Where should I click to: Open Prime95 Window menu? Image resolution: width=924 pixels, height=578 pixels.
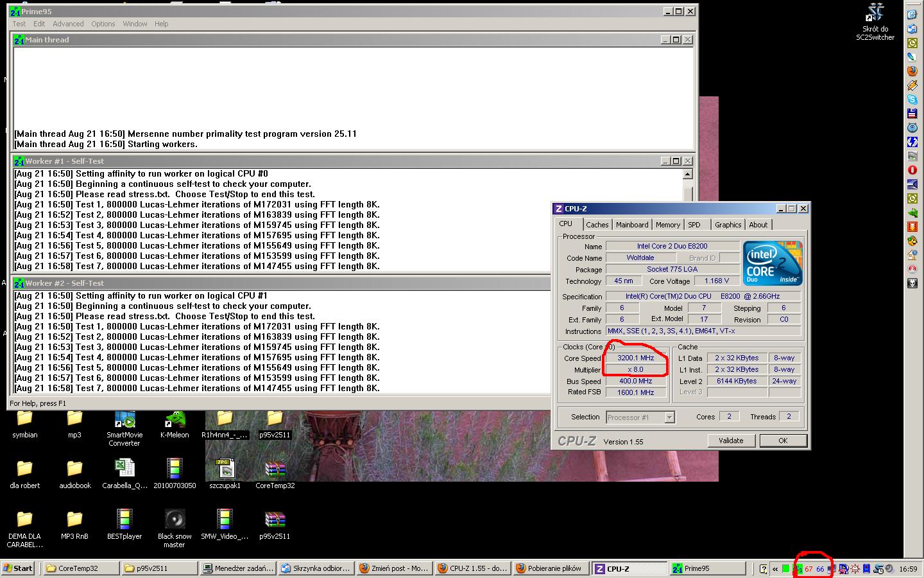[x=135, y=24]
